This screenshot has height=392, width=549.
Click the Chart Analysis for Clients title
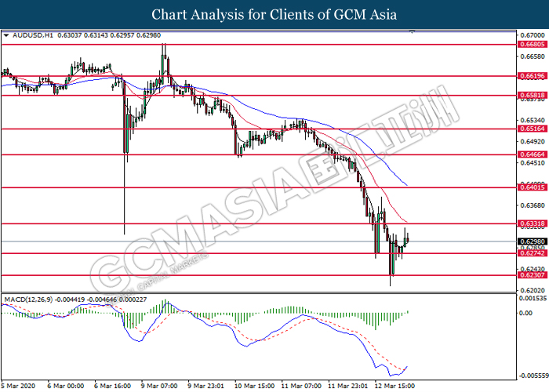[x=274, y=15]
